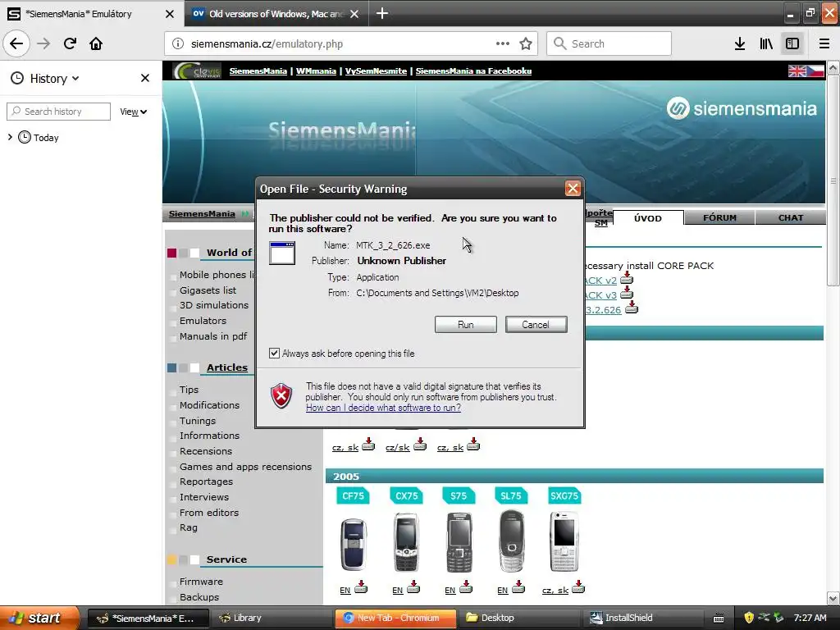Open the View dropdown in History sidebar
840x630 pixels.
point(133,112)
